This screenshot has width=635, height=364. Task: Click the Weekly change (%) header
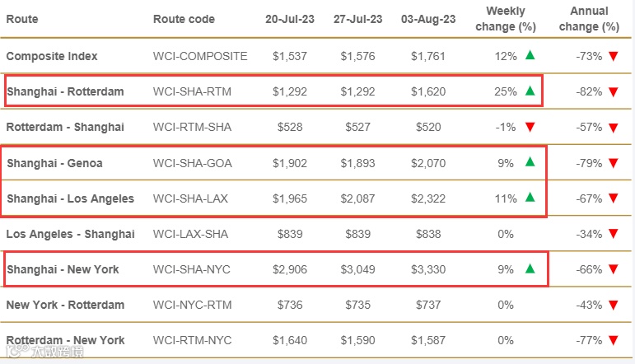coord(505,18)
